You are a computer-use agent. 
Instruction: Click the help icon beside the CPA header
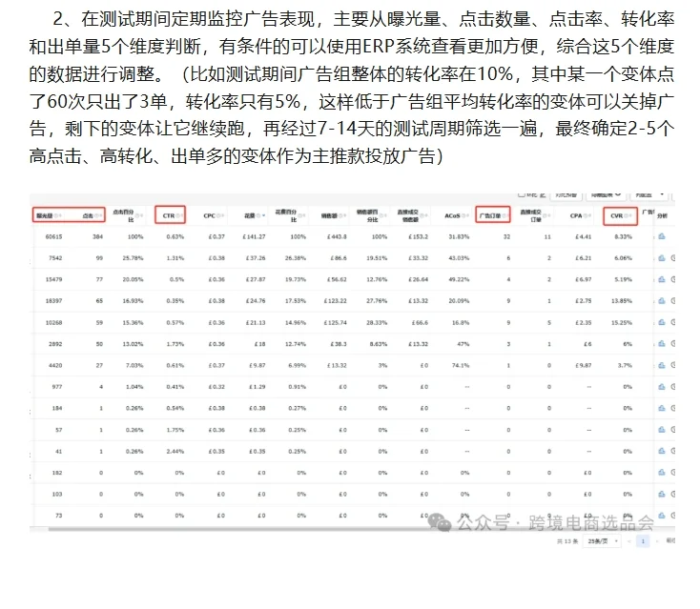(x=585, y=216)
